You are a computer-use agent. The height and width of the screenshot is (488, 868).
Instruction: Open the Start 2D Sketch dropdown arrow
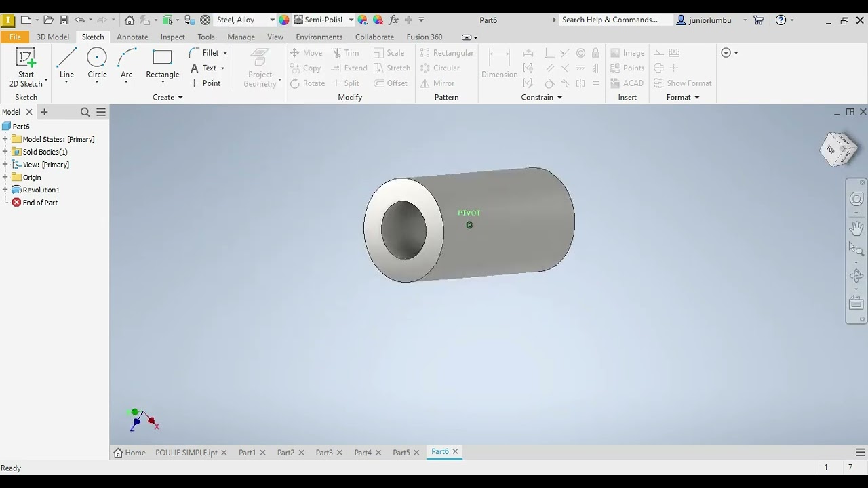[46, 81]
